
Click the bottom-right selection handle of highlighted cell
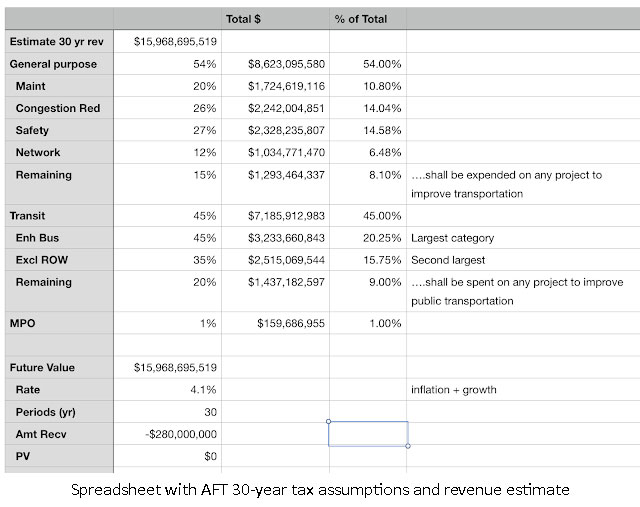408,446
